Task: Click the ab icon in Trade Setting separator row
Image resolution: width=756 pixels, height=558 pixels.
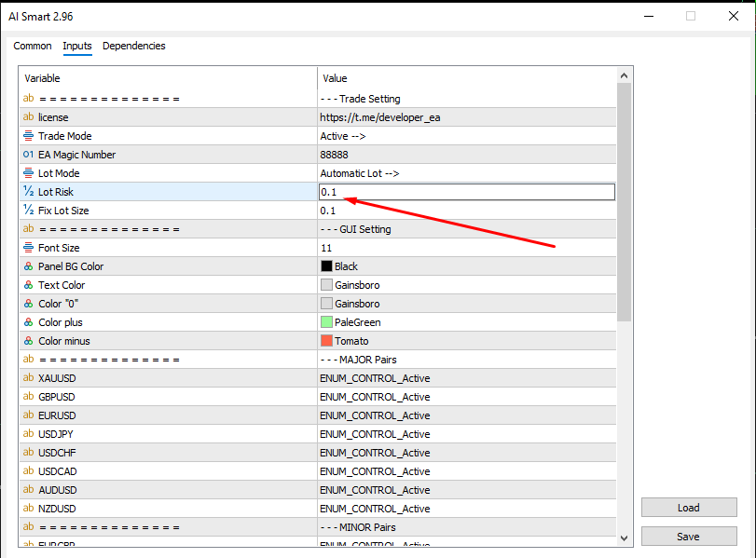Action: (x=29, y=99)
